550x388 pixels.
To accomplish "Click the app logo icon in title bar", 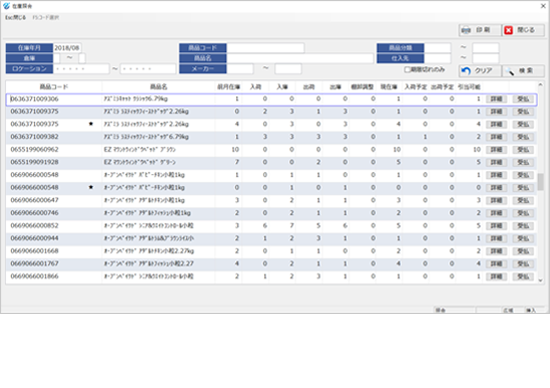I will (6, 6).
